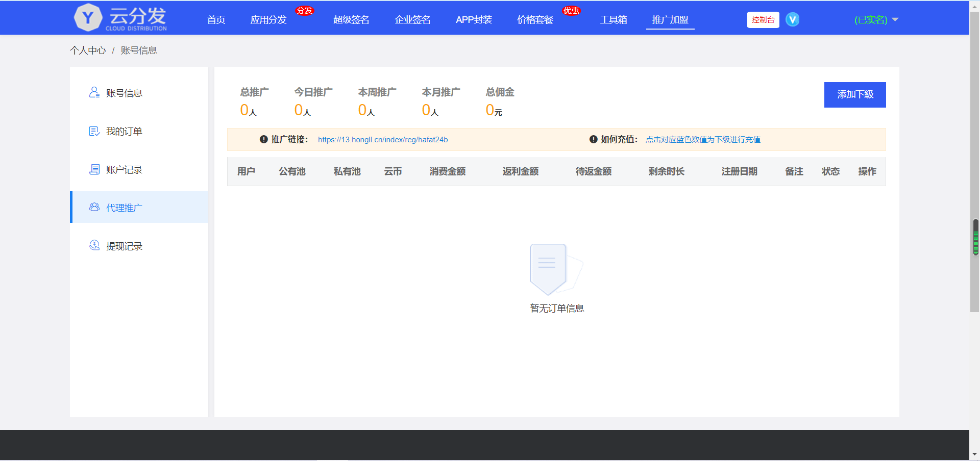980x461 pixels.
Task: Click the info icon beside 推广链接
Action: point(263,139)
